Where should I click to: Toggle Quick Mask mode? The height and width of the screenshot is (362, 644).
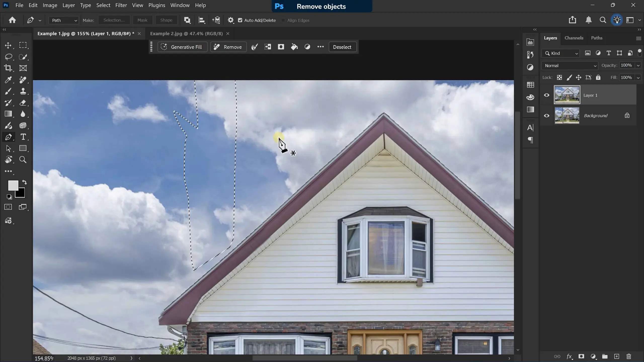(8, 207)
